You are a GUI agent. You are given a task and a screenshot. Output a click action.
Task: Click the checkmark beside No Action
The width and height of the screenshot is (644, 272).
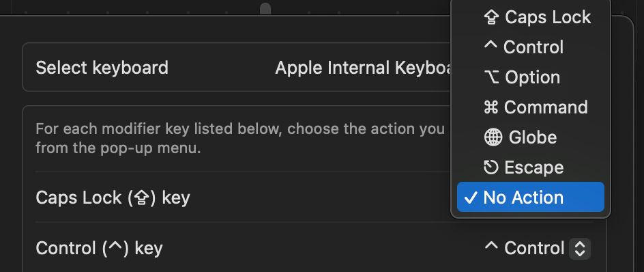(470, 198)
